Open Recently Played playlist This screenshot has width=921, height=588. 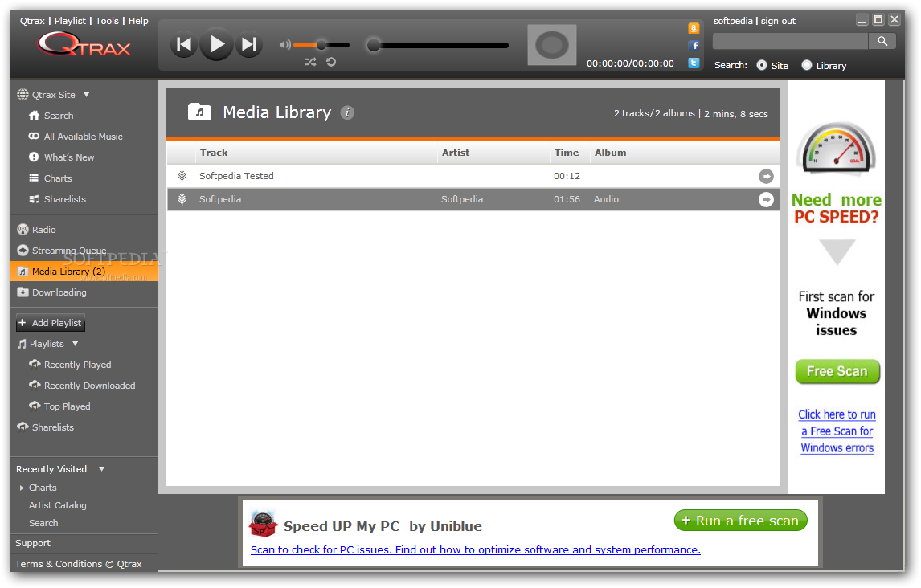(77, 365)
